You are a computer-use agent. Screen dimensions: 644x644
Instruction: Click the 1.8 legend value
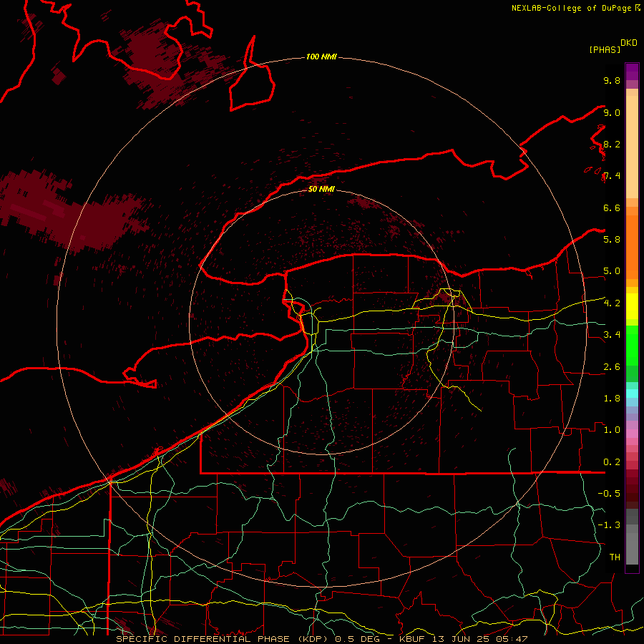tap(612, 399)
